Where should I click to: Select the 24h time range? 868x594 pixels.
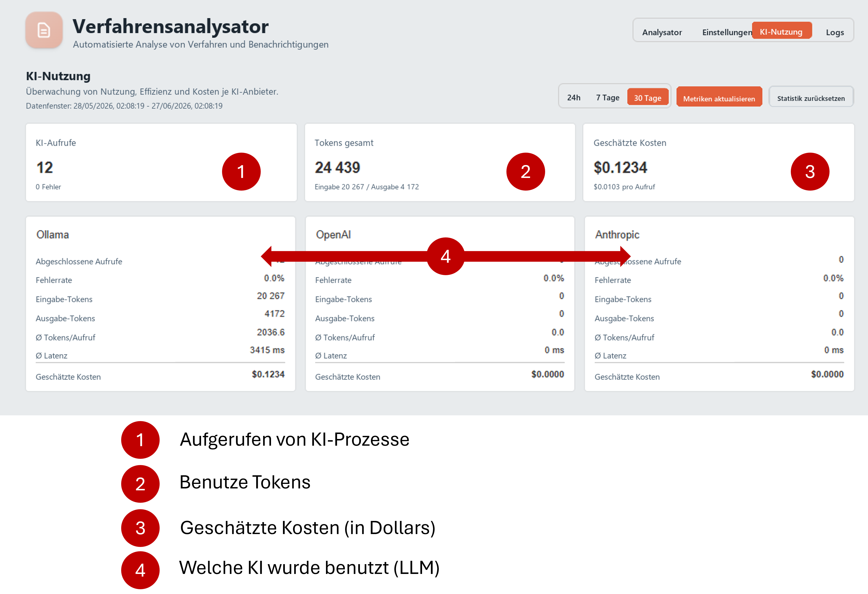click(574, 97)
